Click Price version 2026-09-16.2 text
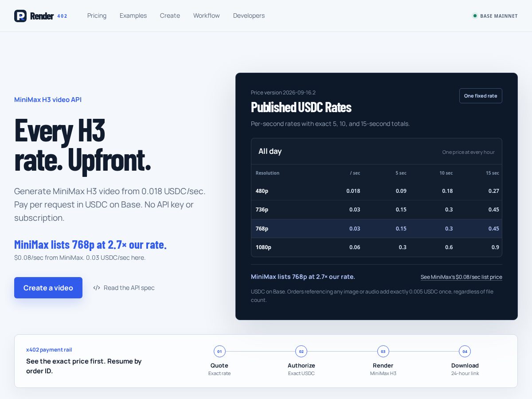532x399 pixels. click(x=283, y=93)
